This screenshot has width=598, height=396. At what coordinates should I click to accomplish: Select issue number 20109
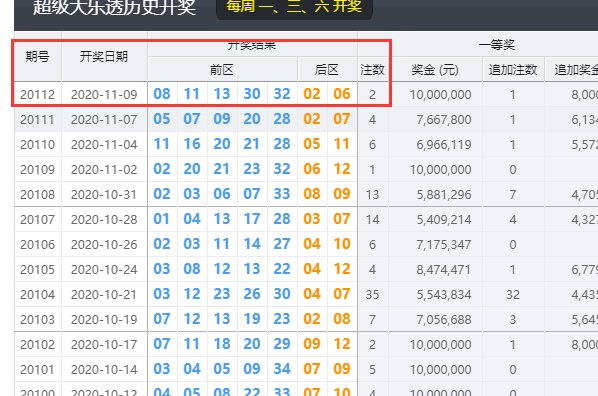(x=37, y=169)
